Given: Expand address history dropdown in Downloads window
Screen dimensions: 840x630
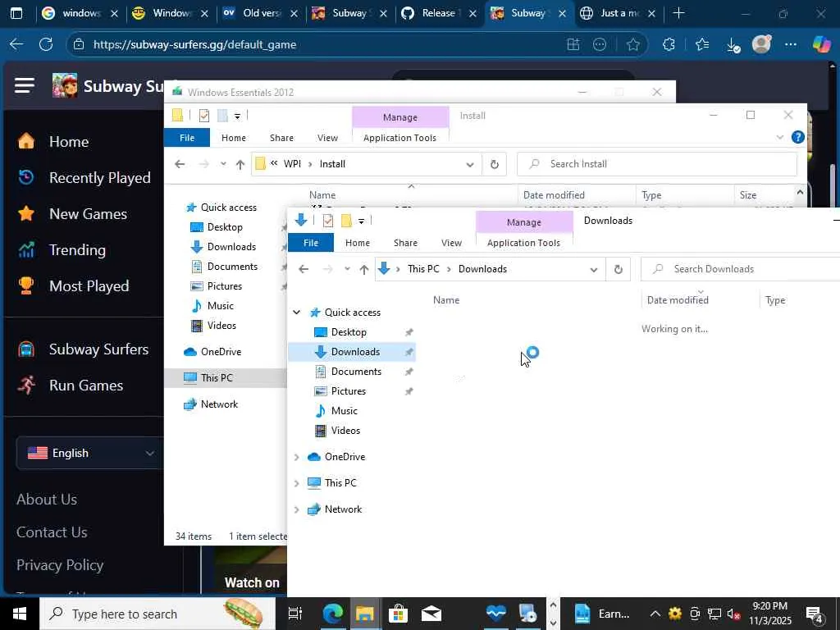Looking at the screenshot, I should [x=594, y=269].
